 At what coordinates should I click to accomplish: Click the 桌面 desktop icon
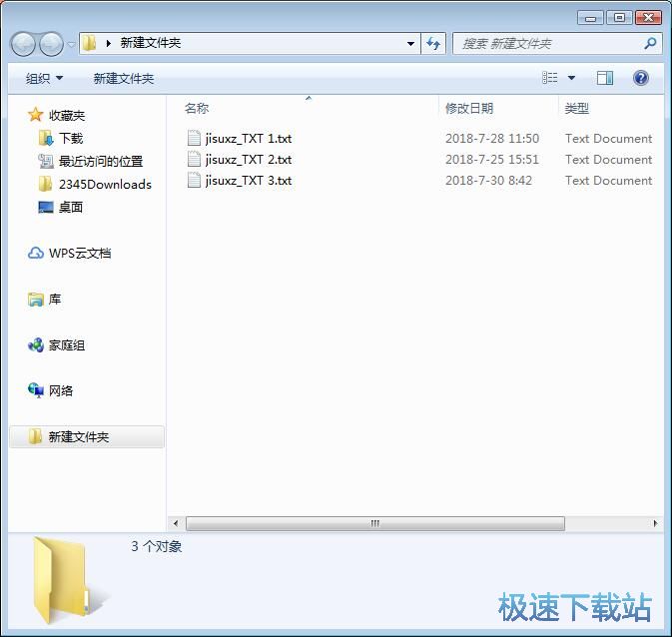[46, 207]
